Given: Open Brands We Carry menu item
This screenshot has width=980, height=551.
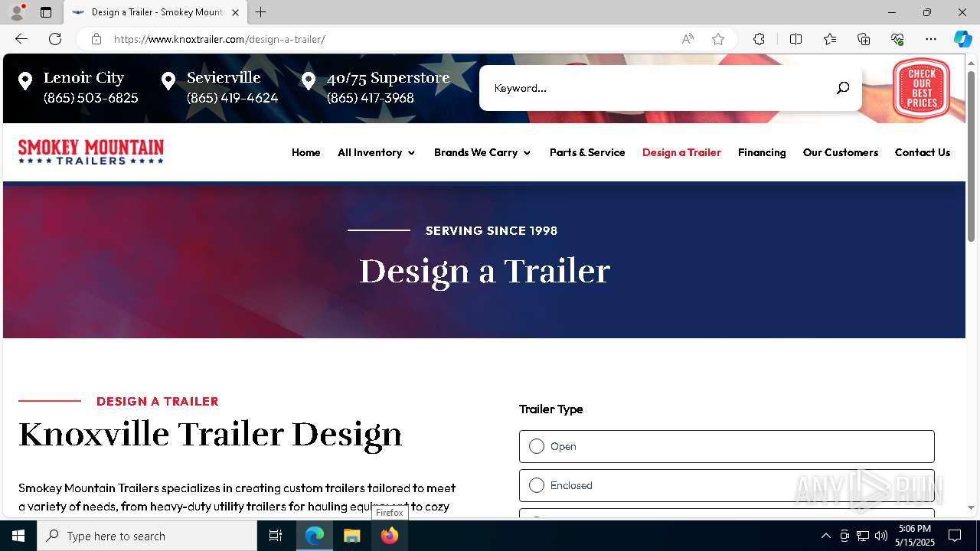Looking at the screenshot, I should tap(476, 152).
